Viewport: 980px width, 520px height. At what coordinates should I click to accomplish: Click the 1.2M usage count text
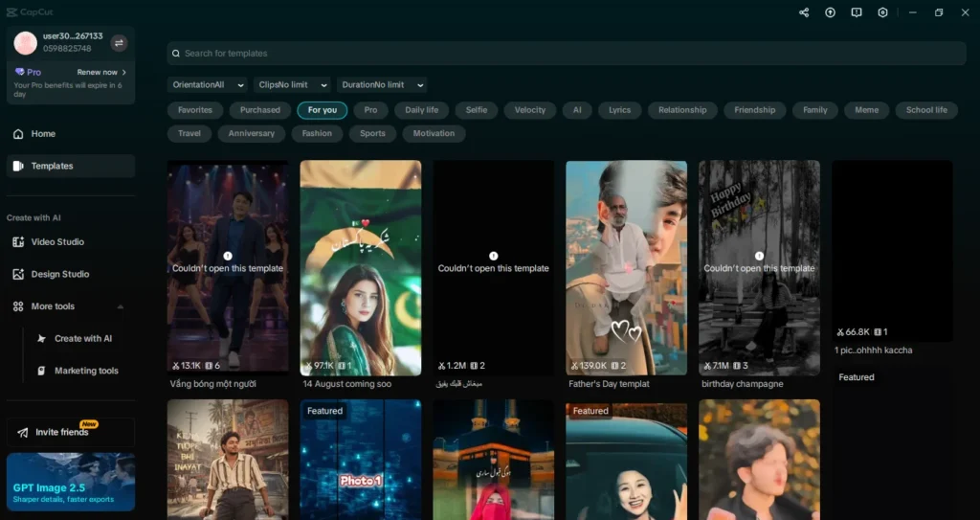457,366
